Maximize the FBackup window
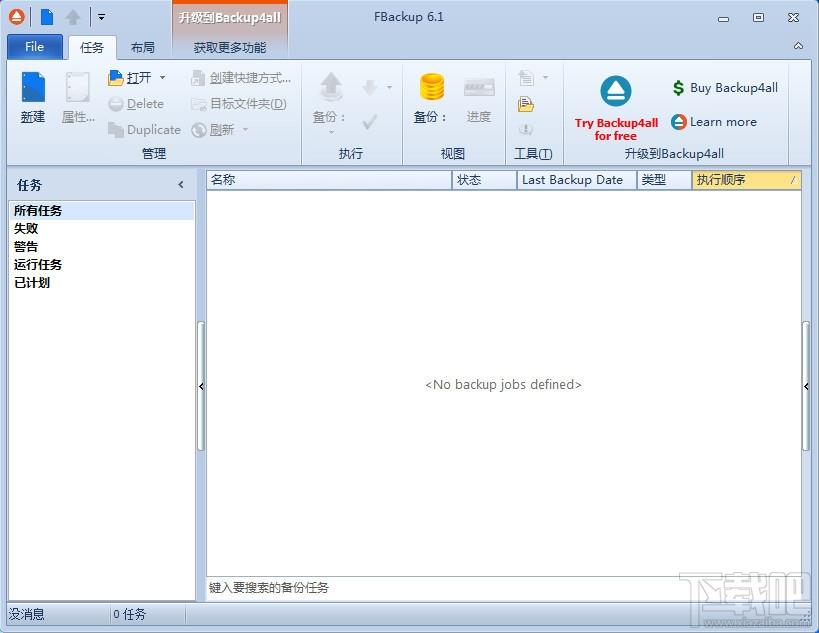The height and width of the screenshot is (633, 819). point(758,17)
